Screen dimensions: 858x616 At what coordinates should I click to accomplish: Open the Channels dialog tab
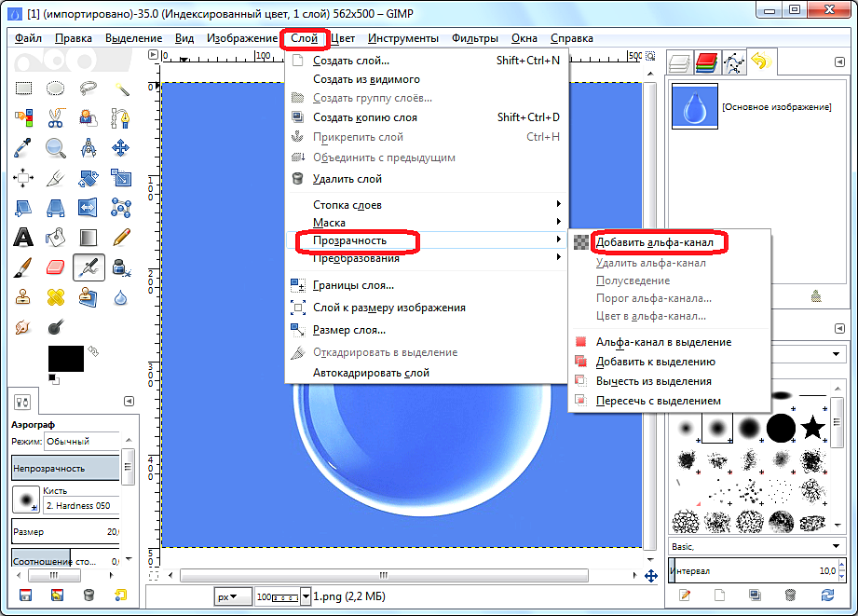(x=706, y=63)
